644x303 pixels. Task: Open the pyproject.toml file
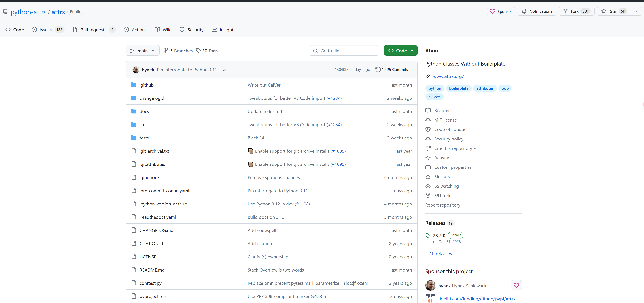tap(154, 297)
